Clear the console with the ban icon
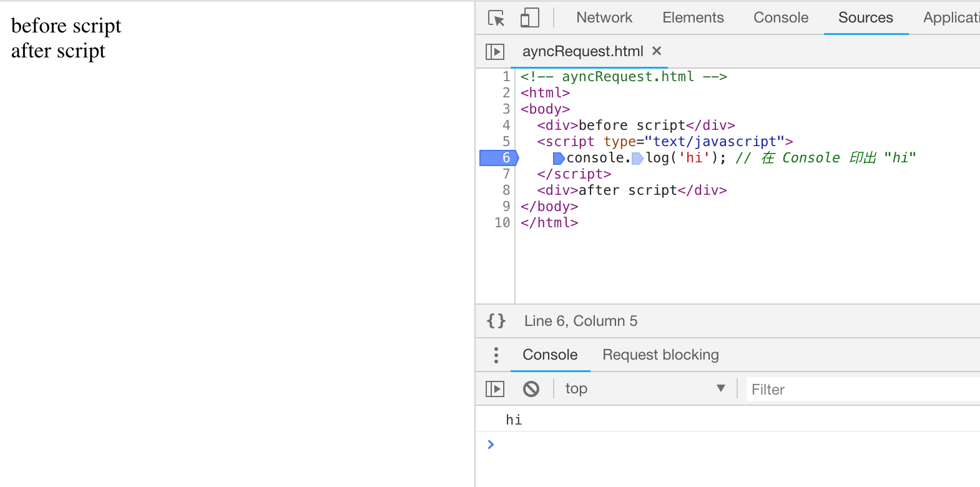 [531, 389]
